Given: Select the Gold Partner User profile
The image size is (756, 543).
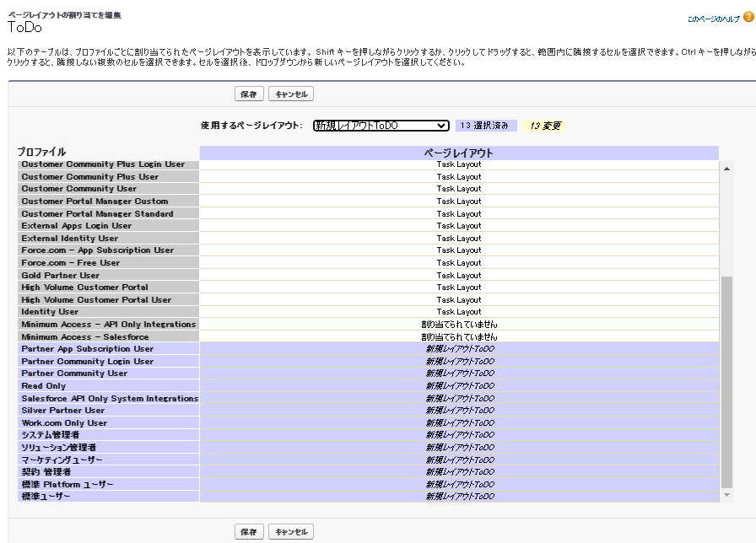Looking at the screenshot, I should point(109,275).
